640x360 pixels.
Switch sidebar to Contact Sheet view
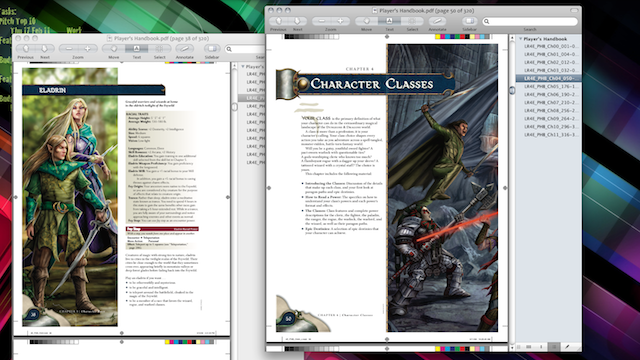(529, 347)
